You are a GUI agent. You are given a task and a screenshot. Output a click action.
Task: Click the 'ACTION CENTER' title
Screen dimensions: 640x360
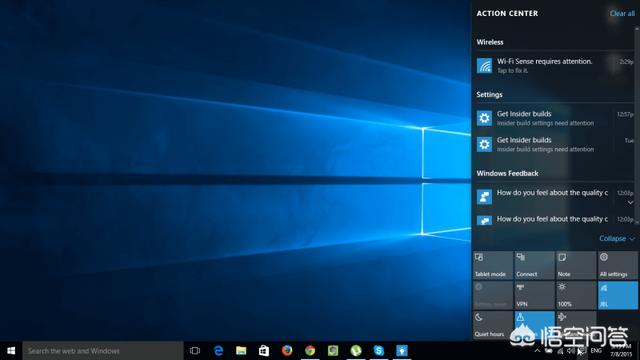click(507, 13)
